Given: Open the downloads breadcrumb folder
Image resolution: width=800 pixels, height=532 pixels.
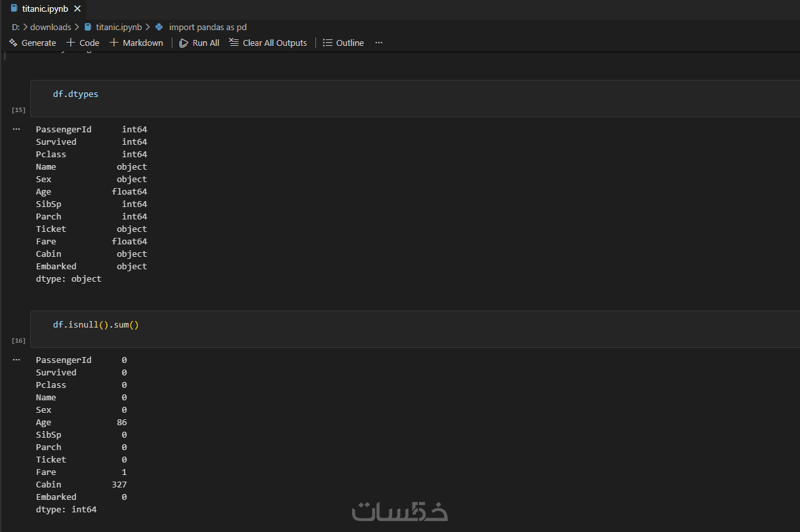Looking at the screenshot, I should pos(50,27).
